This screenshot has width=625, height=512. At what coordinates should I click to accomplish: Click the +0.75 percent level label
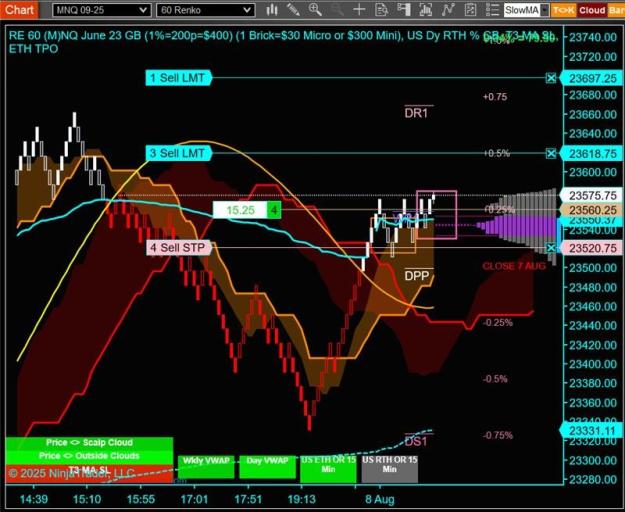tap(495, 97)
